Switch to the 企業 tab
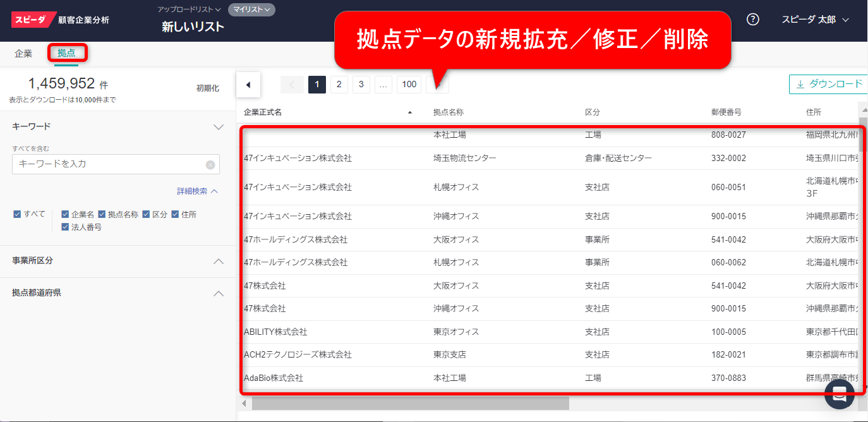 coord(23,54)
